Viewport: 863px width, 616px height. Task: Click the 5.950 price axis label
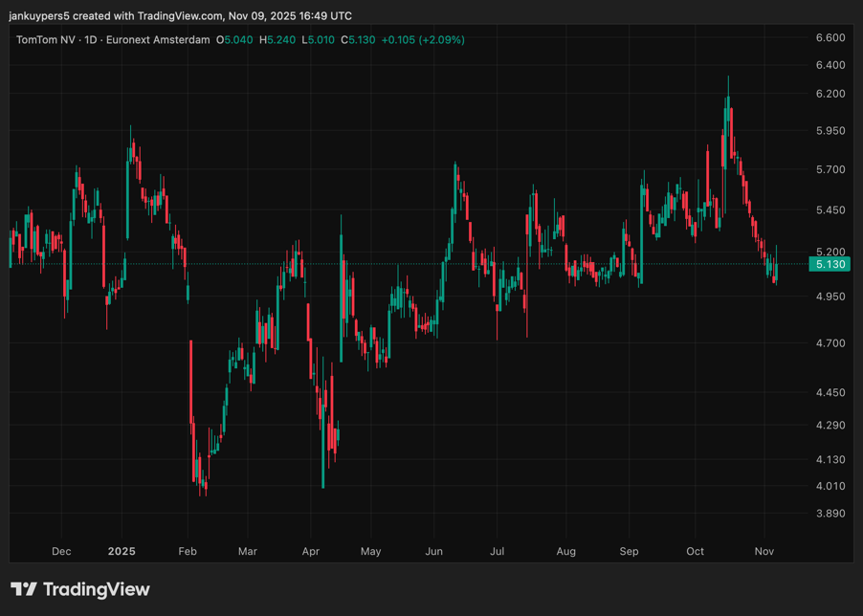coord(830,131)
